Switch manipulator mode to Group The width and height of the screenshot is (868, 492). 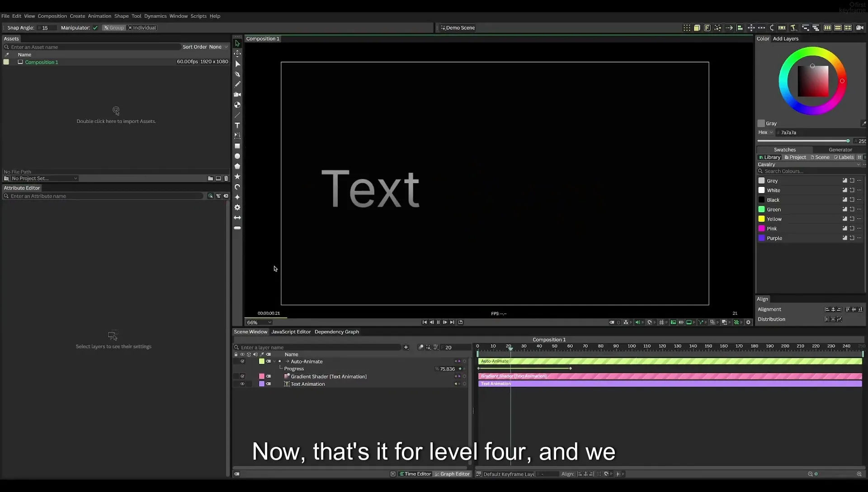tap(113, 28)
